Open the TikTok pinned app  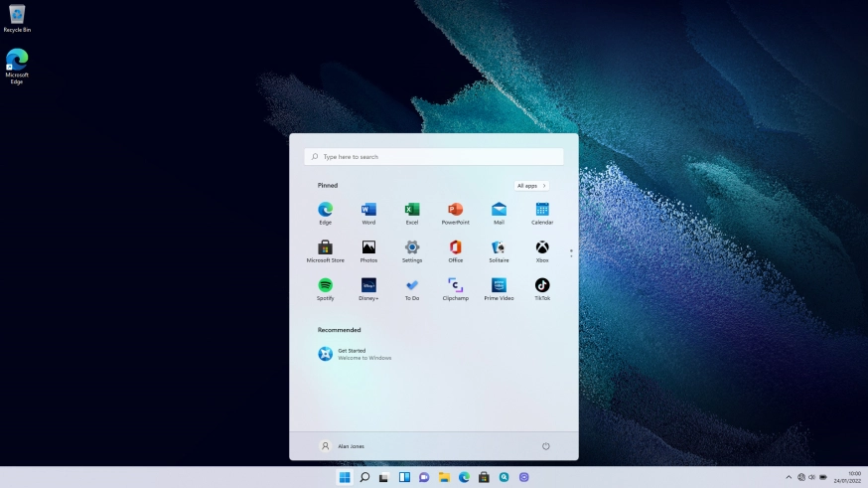[542, 285]
